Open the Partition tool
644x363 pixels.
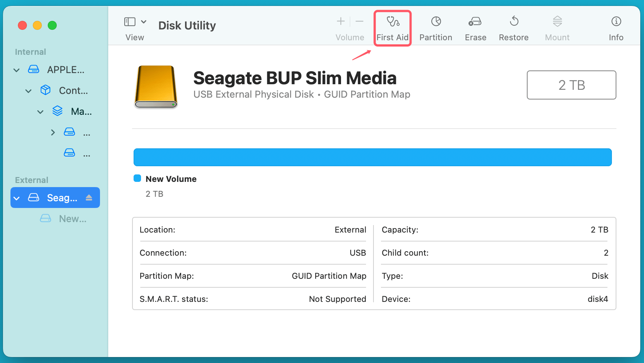435,28
